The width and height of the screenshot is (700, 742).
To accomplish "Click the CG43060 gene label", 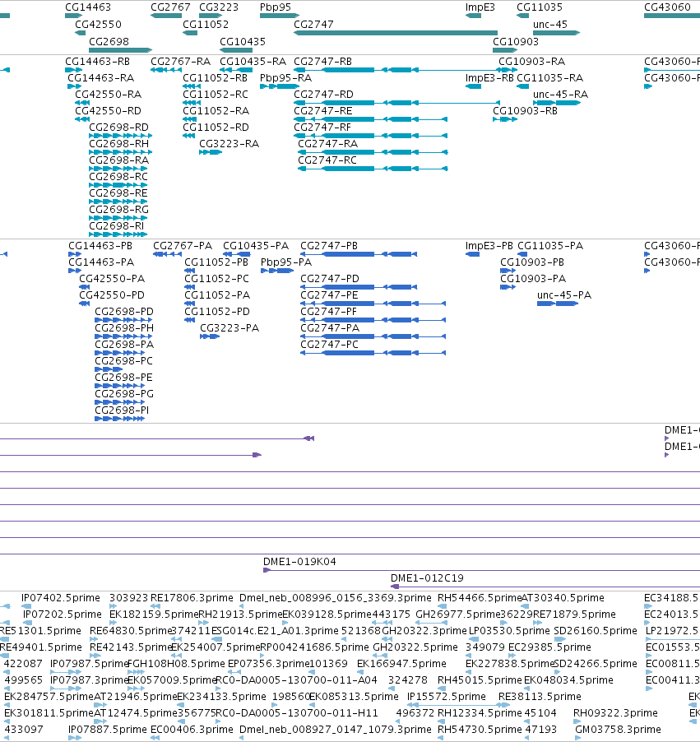I will (x=667, y=7).
